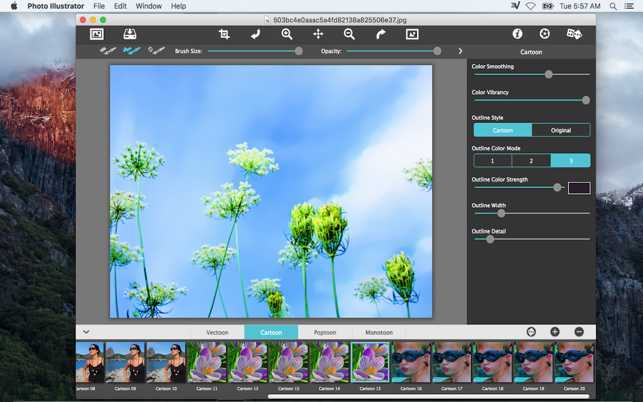Collapse side panel with right chevron
The height and width of the screenshot is (402, 643).
(x=460, y=51)
